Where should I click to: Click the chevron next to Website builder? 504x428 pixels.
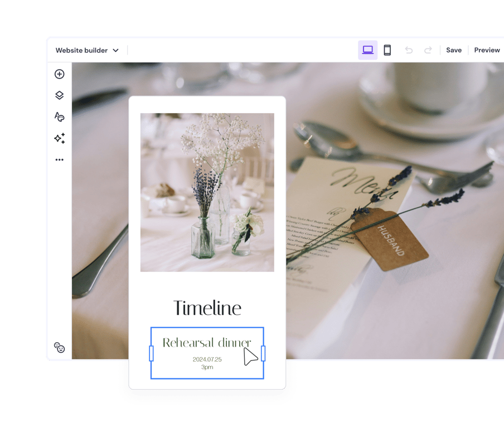(116, 50)
